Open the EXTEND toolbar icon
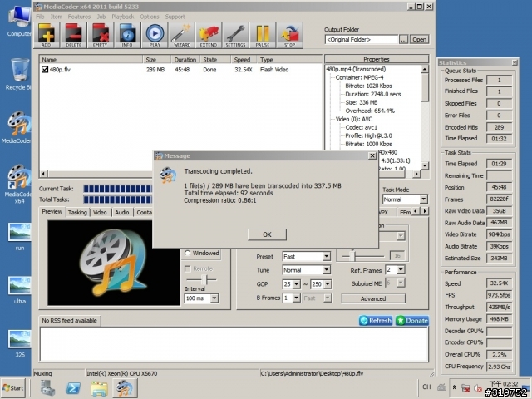Viewport: 532px width, 399px height. (209, 35)
